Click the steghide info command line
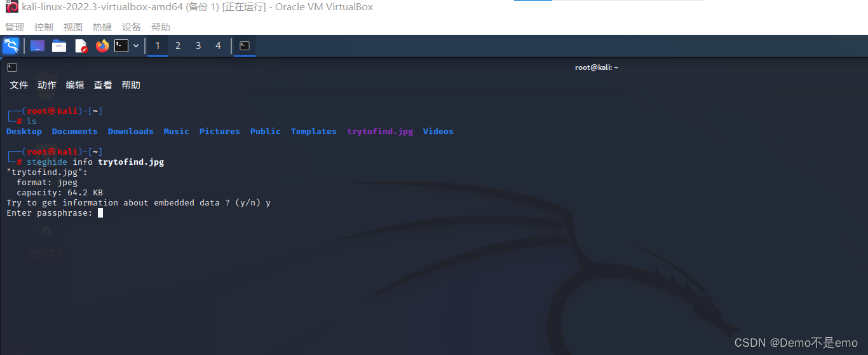Screen dimensions: 868x355 tap(95, 162)
